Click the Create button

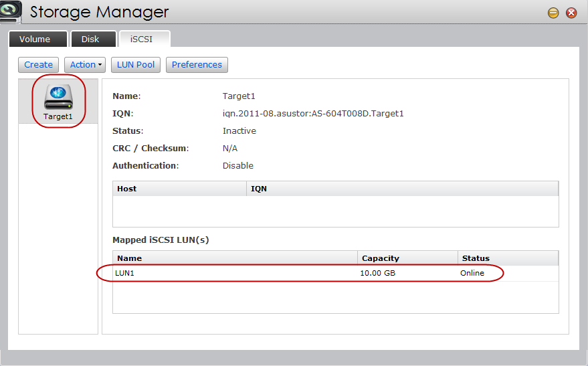click(x=38, y=64)
